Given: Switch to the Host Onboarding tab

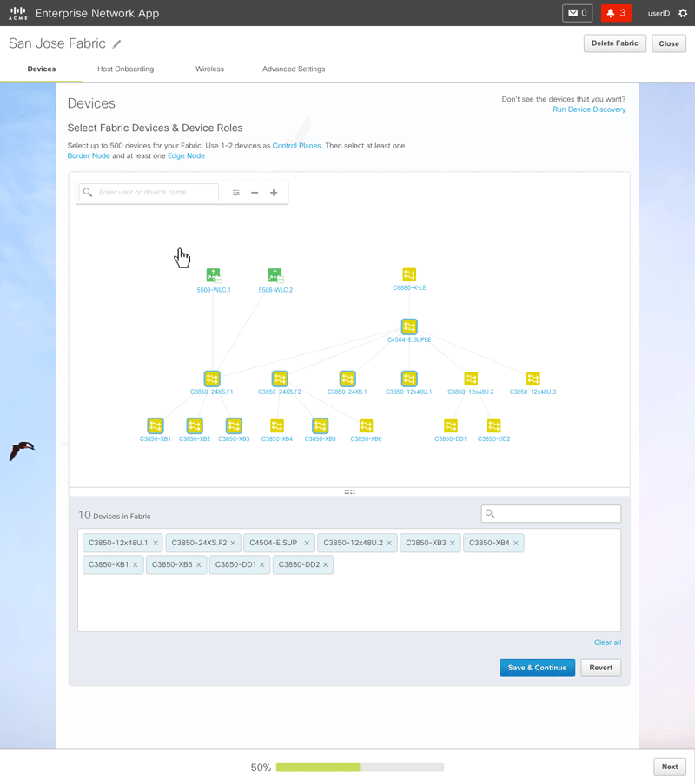Looking at the screenshot, I should point(126,69).
